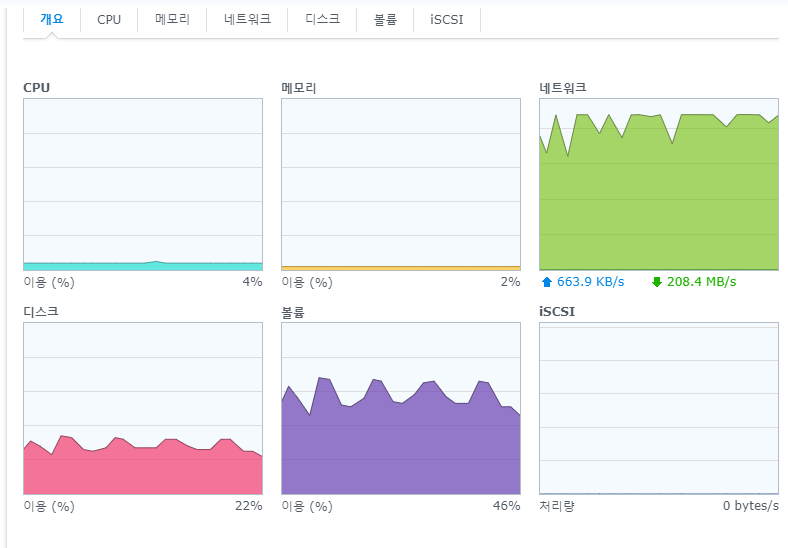This screenshot has width=788, height=548.
Task: Click the purple 볼륨 utilization graph
Action: pyautogui.click(x=401, y=408)
